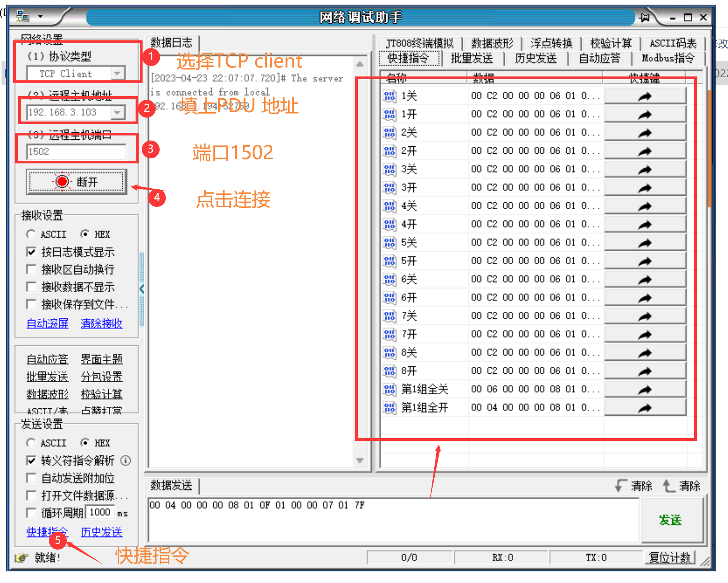Send the 第1组全开 shortcut command arrow

[645, 408]
